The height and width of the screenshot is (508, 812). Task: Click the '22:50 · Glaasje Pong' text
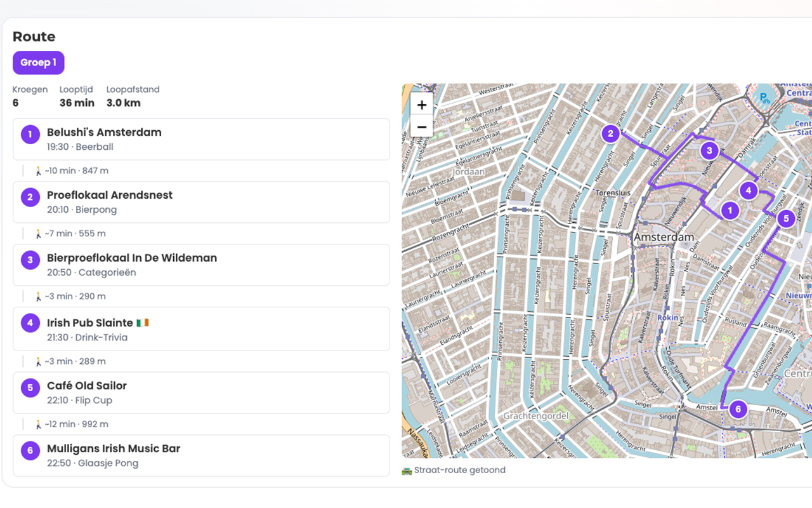(93, 464)
